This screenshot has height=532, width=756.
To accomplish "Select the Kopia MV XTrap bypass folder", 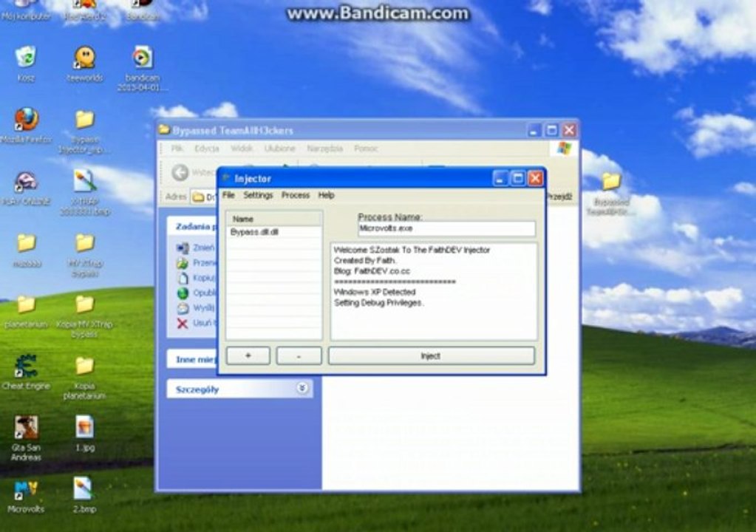I will coord(84,304).
